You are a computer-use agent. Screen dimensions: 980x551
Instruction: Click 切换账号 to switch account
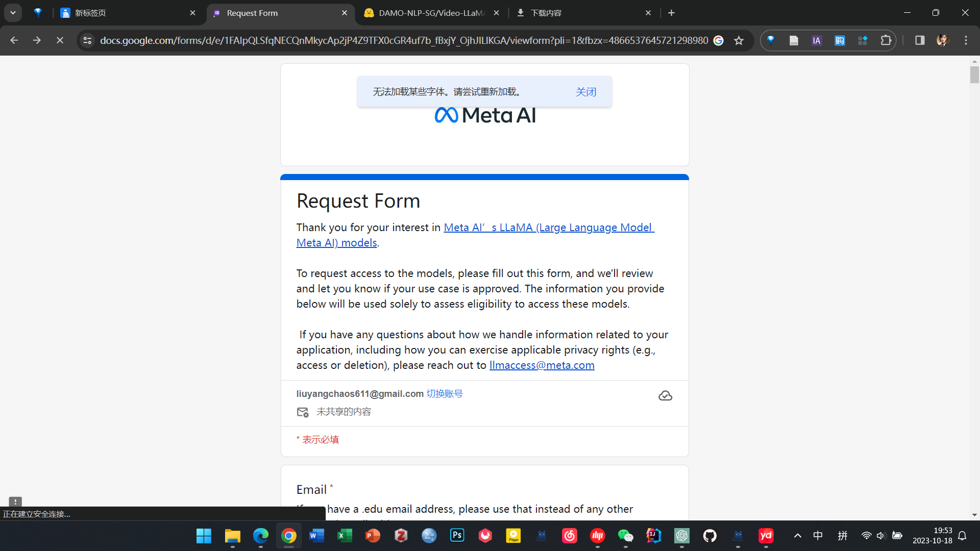pyautogui.click(x=445, y=394)
